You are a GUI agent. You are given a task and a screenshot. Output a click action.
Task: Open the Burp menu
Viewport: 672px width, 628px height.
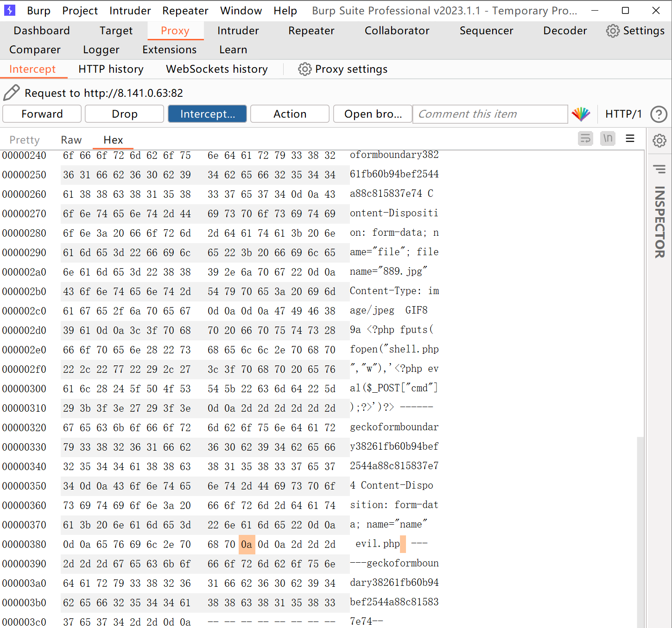point(39,11)
